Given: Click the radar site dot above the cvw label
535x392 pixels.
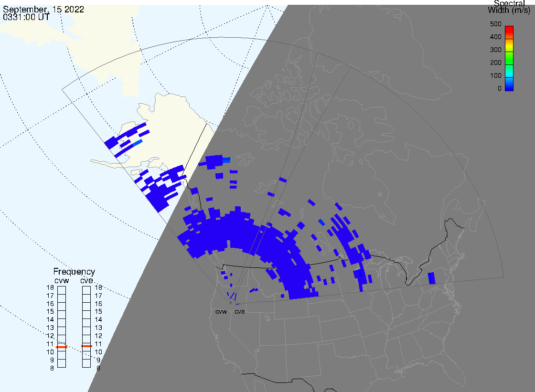Looking at the screenshot, I should click(x=231, y=303).
